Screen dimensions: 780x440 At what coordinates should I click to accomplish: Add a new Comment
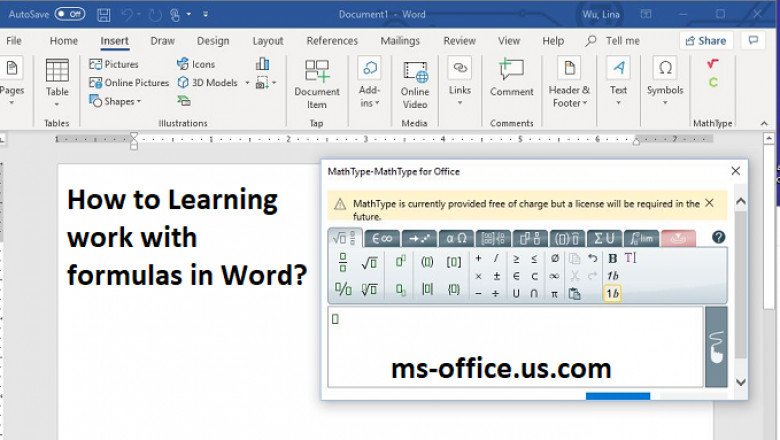pyautogui.click(x=511, y=78)
